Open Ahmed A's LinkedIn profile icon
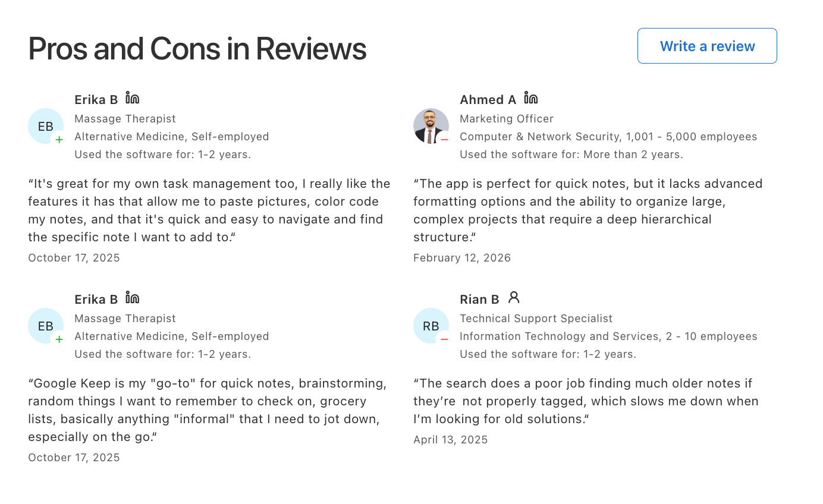The image size is (823, 504). 532,99
